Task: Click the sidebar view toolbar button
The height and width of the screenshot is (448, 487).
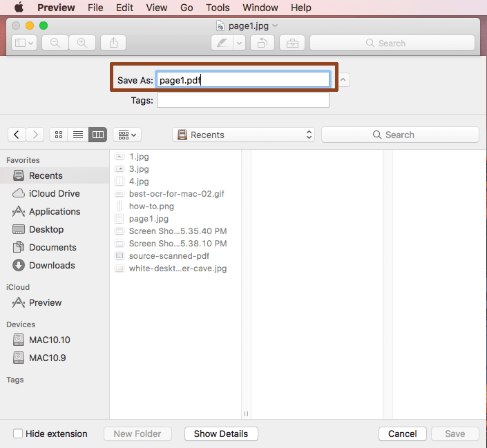Action: (x=24, y=43)
